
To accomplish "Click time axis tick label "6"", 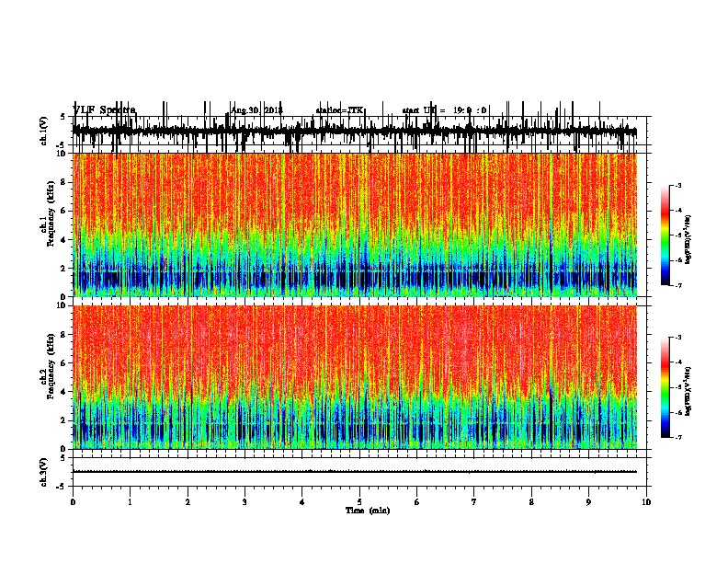I will tap(417, 501).
